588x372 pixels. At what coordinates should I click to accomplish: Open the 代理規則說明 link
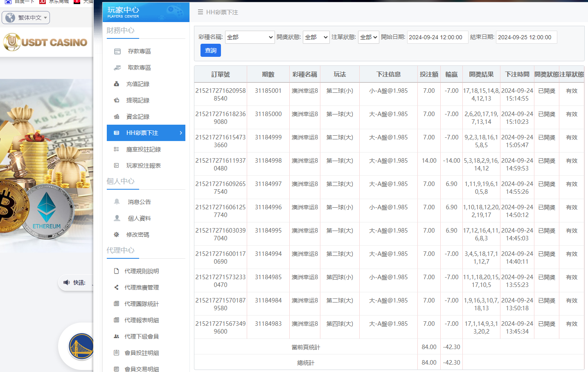[x=142, y=271]
